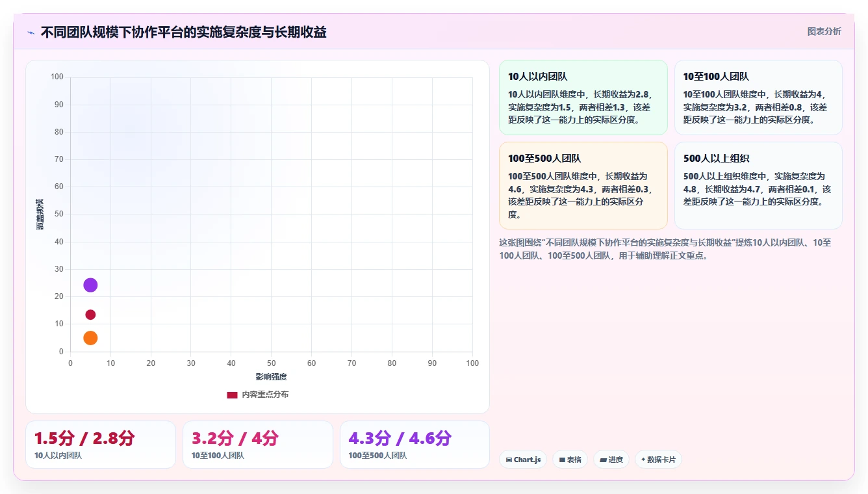Click the 内容重点分布 legend label
Screen dimensions: 868x494
[265, 395]
